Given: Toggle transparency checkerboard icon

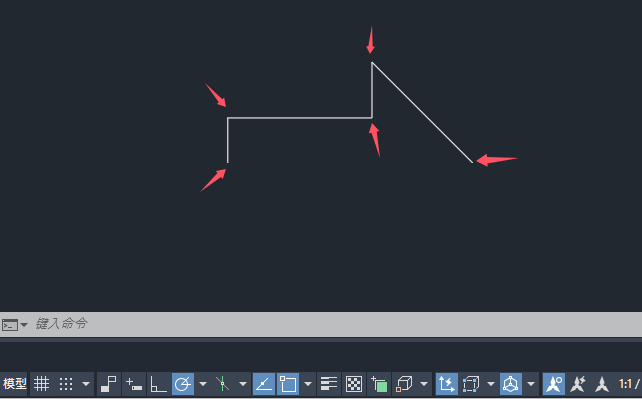Looking at the screenshot, I should (354, 384).
